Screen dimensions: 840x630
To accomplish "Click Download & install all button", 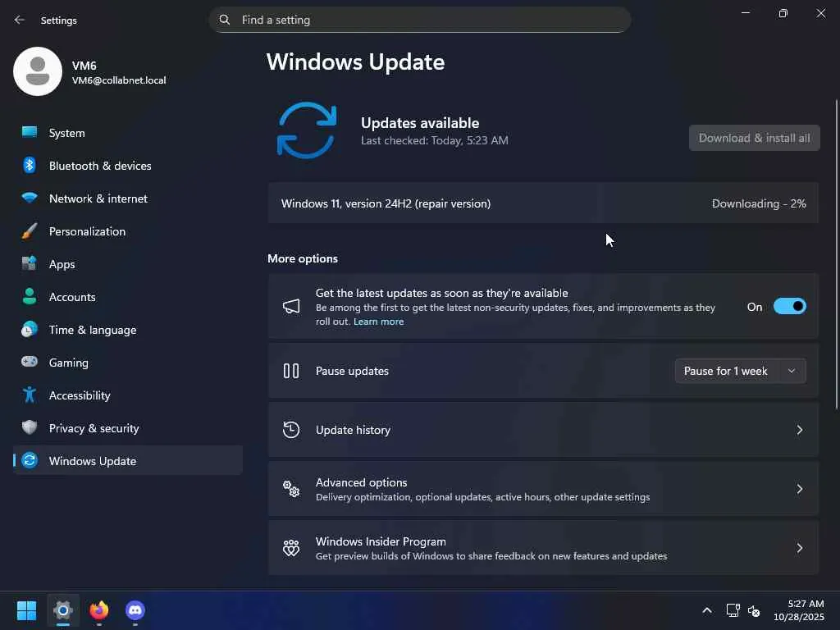I will tap(754, 138).
